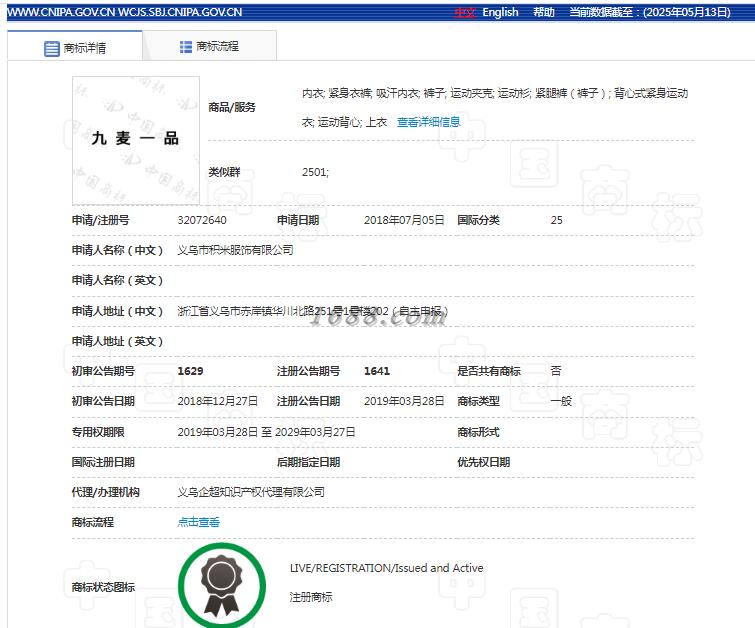Select the 代理/办理机构 field label
755x628 pixels.
(x=105, y=492)
